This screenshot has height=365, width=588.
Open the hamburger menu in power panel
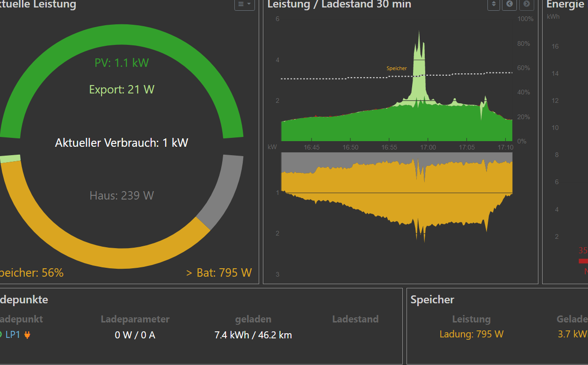click(x=244, y=4)
